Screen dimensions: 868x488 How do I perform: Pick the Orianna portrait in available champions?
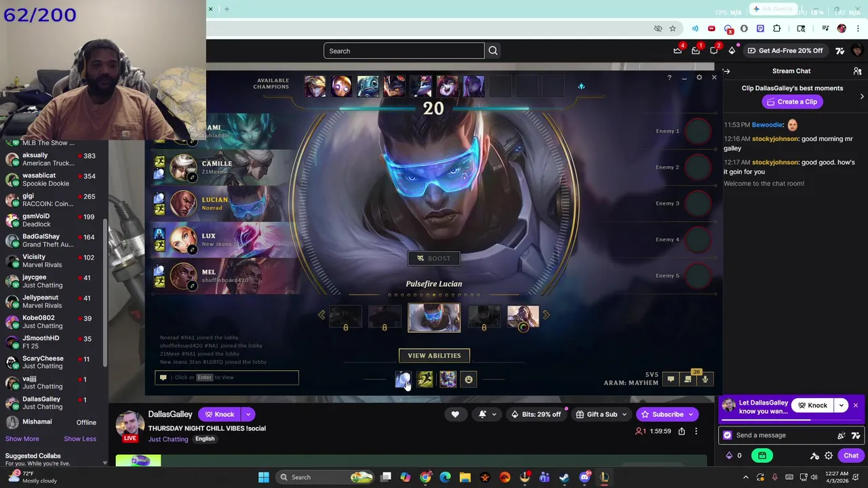341,86
